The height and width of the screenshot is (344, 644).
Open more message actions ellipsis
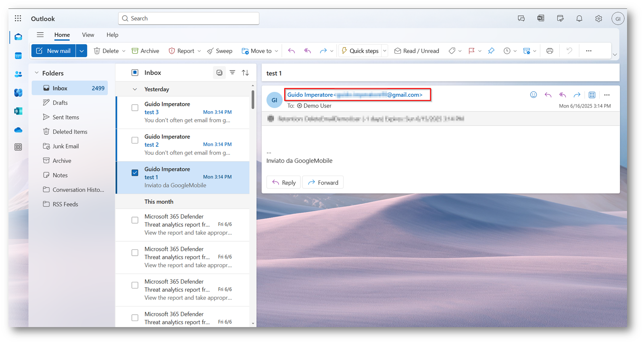click(x=607, y=95)
